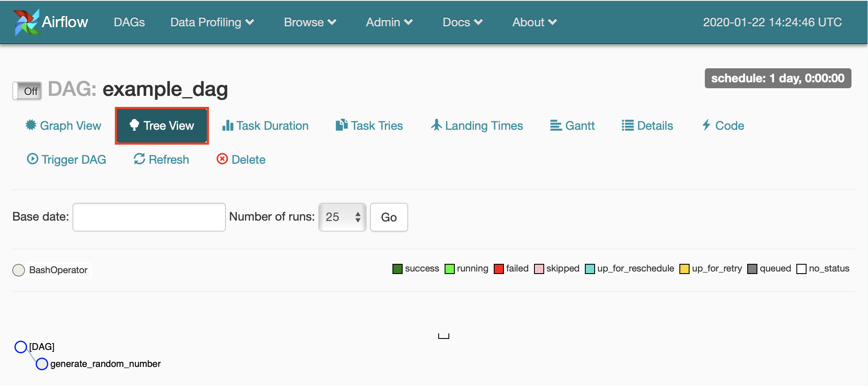Show the DAG Details view

pyautogui.click(x=647, y=126)
